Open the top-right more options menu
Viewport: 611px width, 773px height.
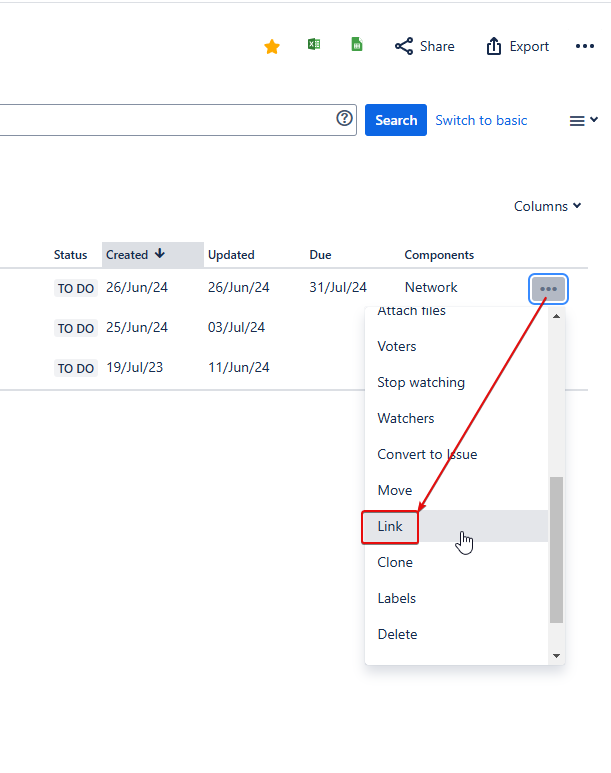point(585,46)
